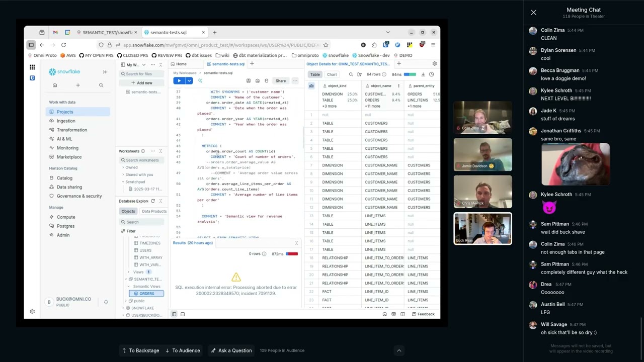Toggle the left panel layout icon in the bottom bar
This screenshot has height=362, width=644.
174,314
